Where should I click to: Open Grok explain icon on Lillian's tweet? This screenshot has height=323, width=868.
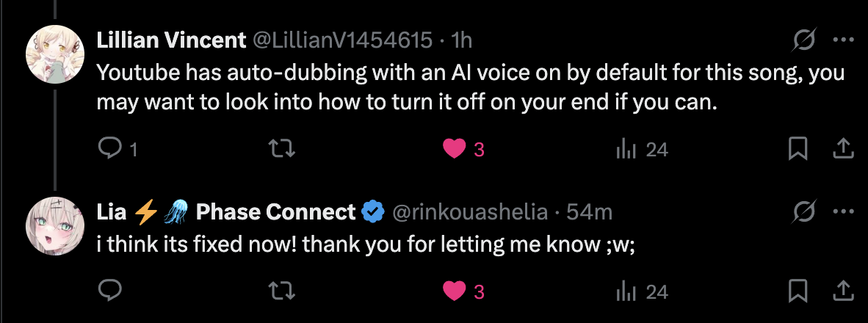(x=804, y=40)
